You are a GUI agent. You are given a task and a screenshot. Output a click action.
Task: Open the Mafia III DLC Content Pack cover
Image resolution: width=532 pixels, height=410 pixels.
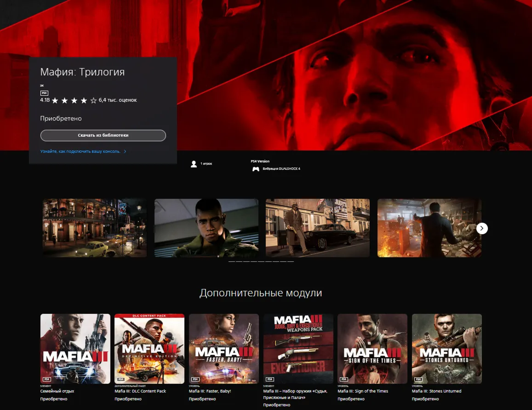click(149, 348)
